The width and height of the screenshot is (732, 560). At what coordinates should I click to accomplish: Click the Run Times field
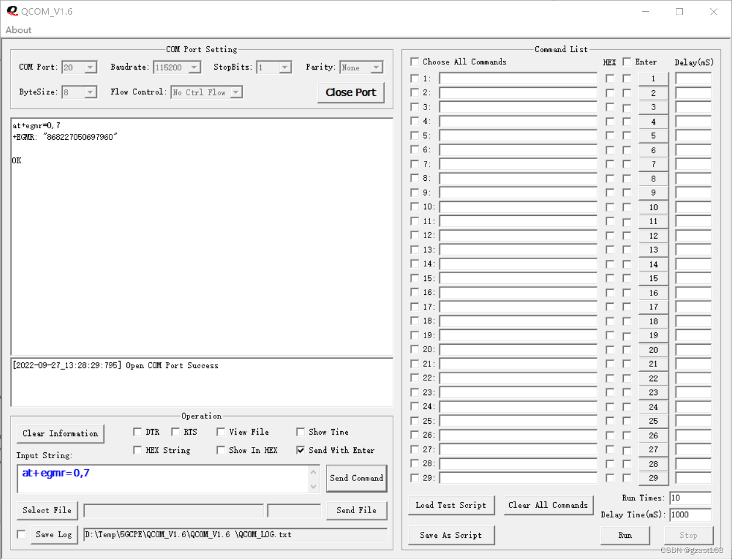pos(690,498)
